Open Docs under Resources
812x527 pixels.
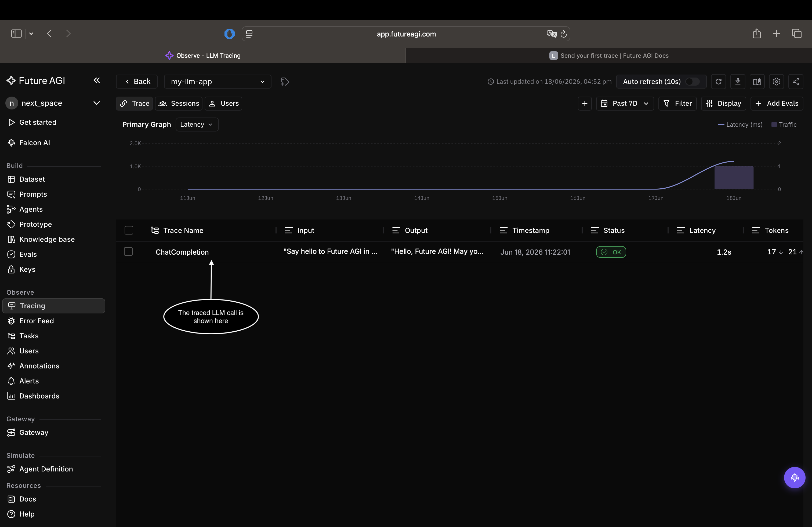[53, 499]
